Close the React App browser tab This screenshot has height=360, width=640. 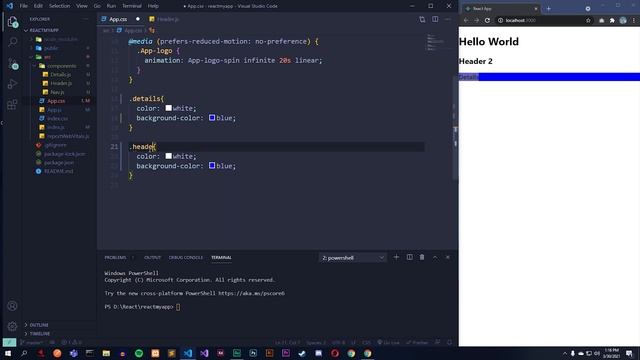click(536, 9)
